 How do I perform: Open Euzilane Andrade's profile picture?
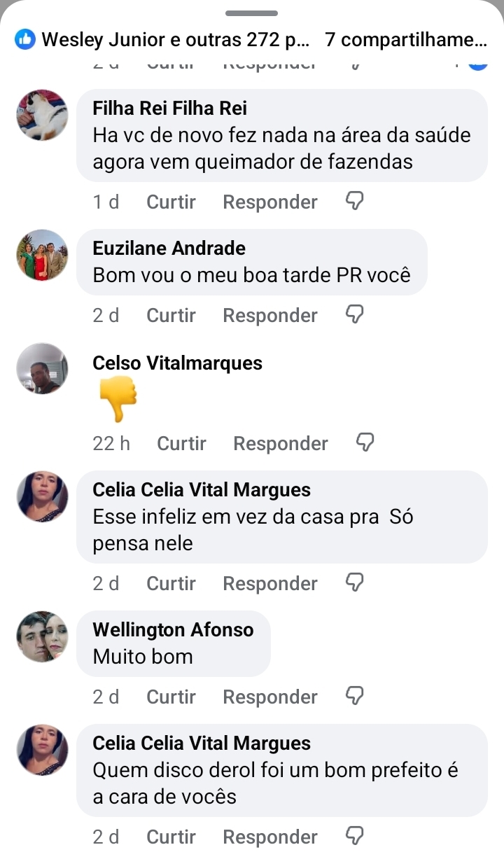coord(42,255)
